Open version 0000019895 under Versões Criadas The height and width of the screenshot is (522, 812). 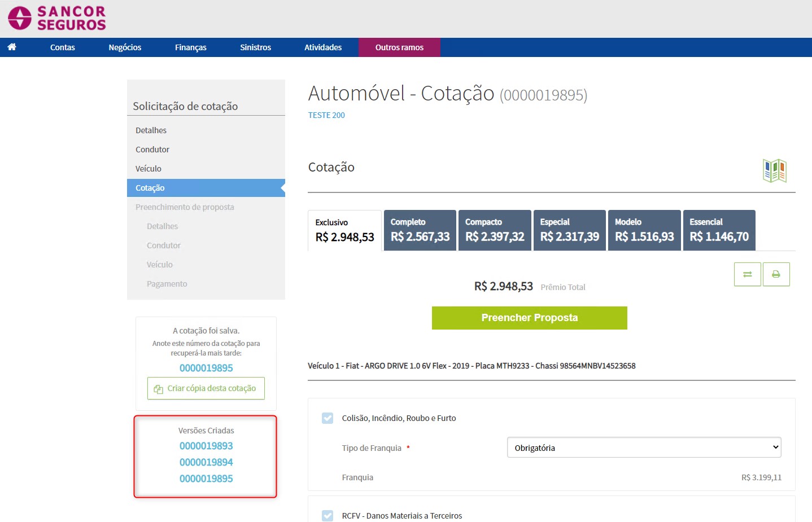click(x=206, y=479)
